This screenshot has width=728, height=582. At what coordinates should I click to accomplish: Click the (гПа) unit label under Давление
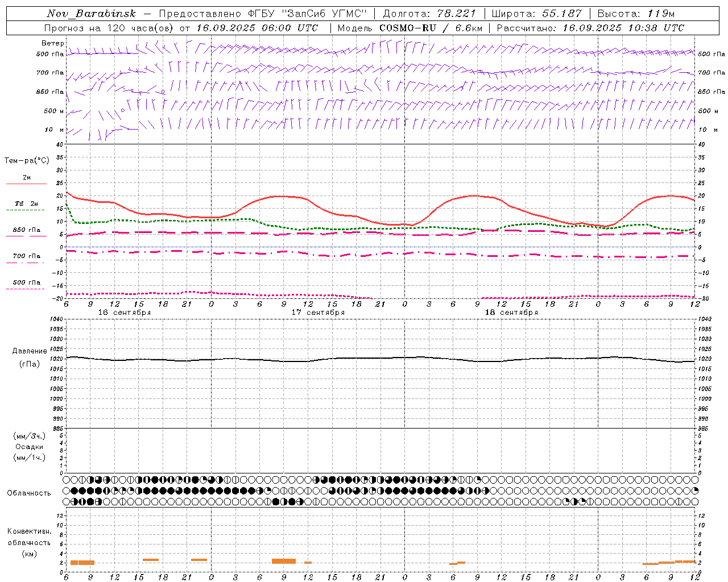click(29, 364)
